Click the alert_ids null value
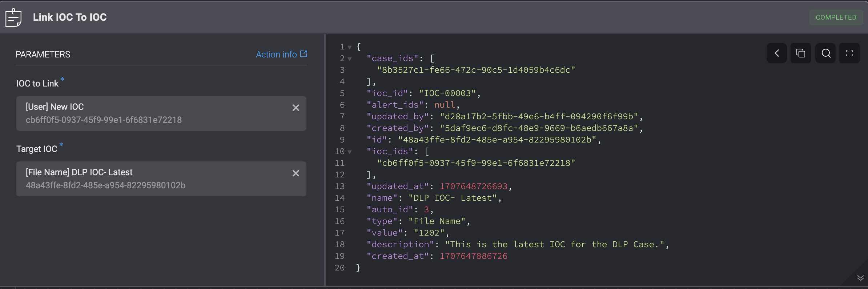The image size is (868, 289). click(445, 105)
